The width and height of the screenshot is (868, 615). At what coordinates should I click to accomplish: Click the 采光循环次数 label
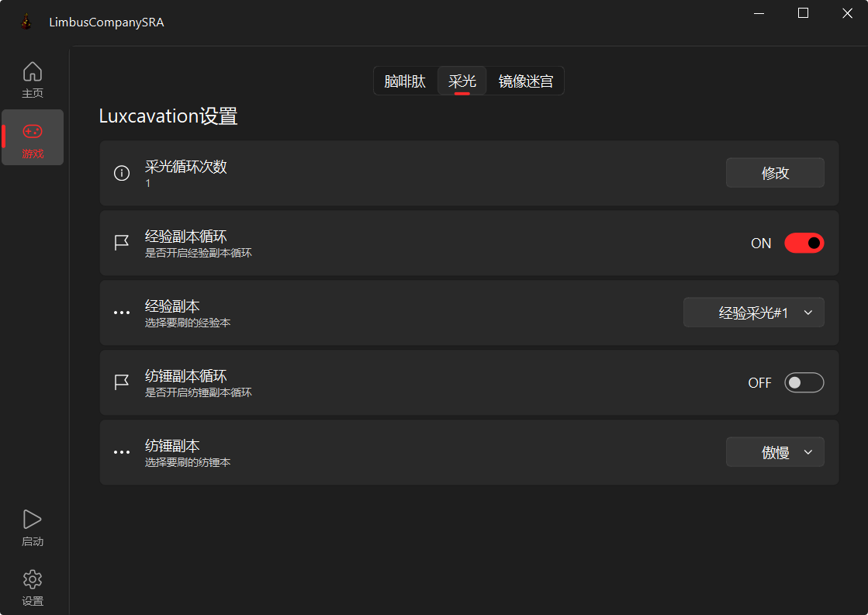click(x=186, y=167)
